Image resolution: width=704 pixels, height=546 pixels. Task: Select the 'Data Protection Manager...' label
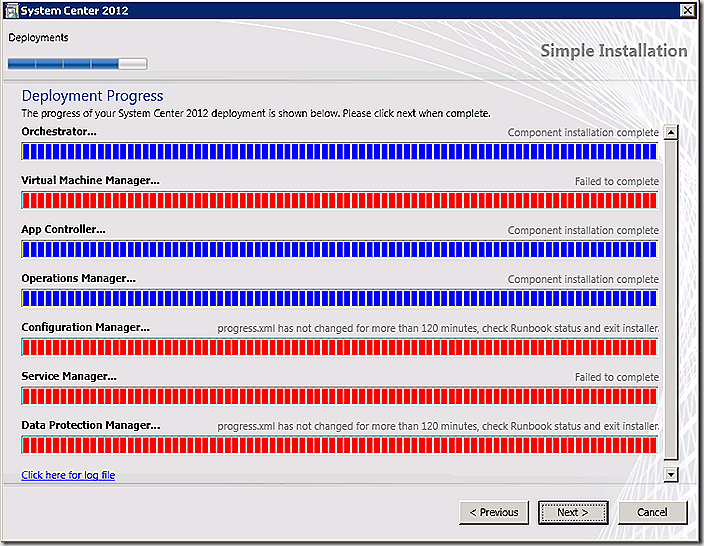(91, 425)
